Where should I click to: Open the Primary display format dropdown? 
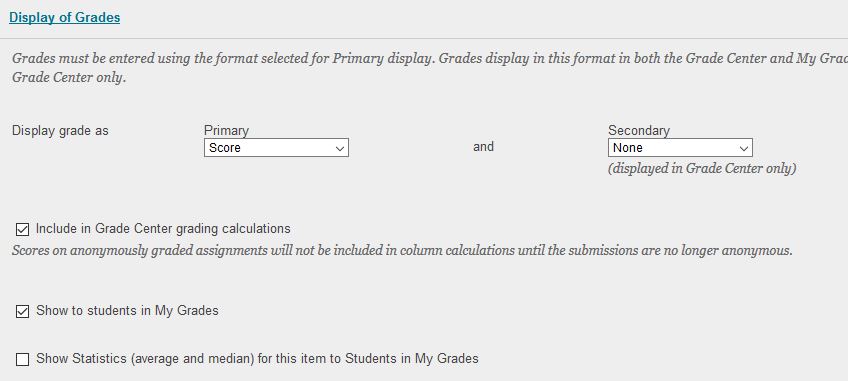[276, 148]
